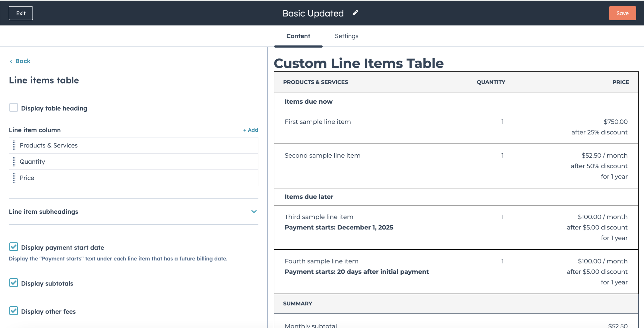
Task: Go Back to previous panel
Action: [x=23, y=61]
